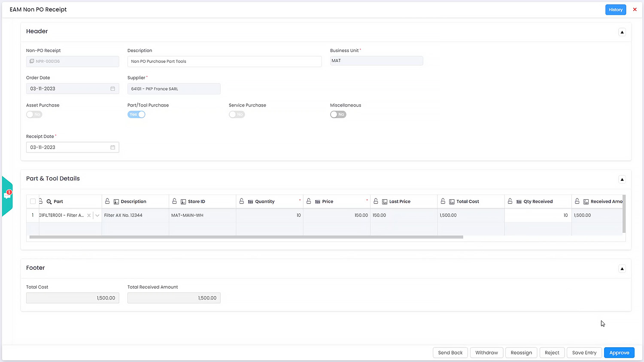Screen dimensions: 644x362
Task: Click the copy icon in Non-PO Receipt field
Action: tap(32, 61)
